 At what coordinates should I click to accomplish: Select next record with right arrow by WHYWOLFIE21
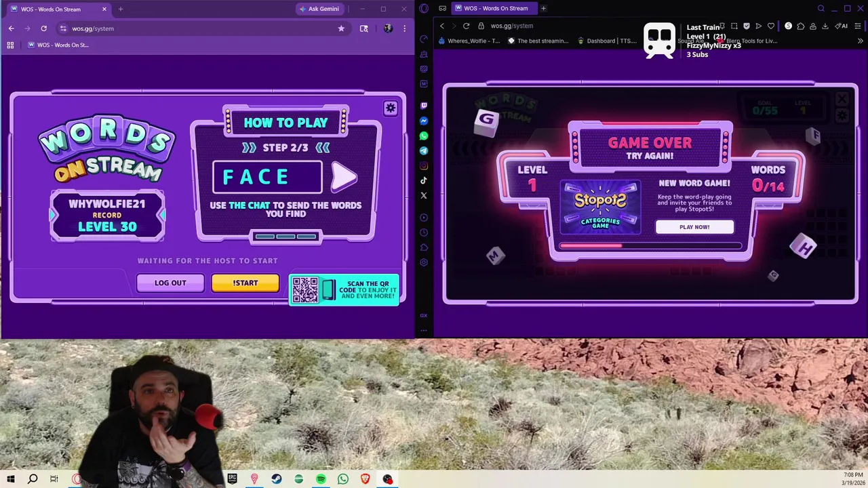click(x=161, y=215)
